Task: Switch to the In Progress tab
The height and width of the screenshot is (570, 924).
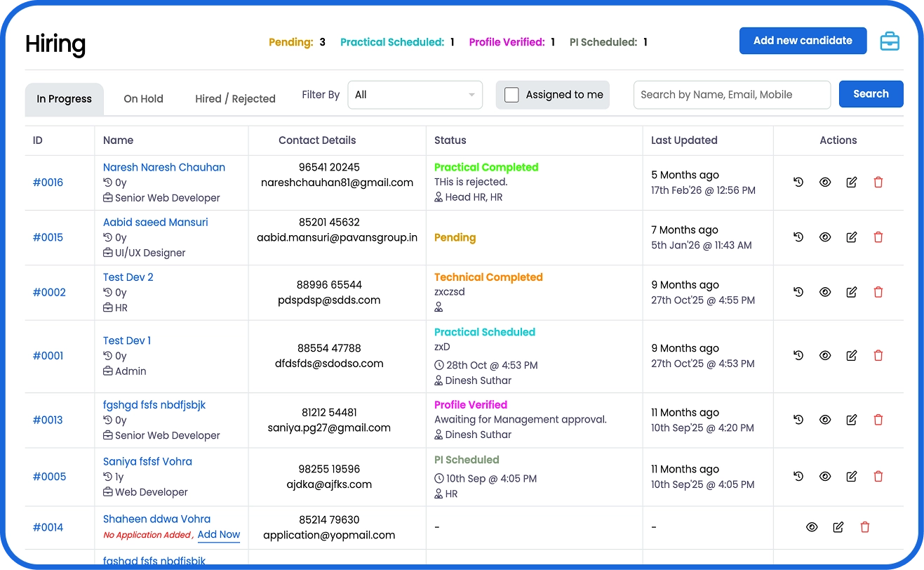Action: pos(65,99)
